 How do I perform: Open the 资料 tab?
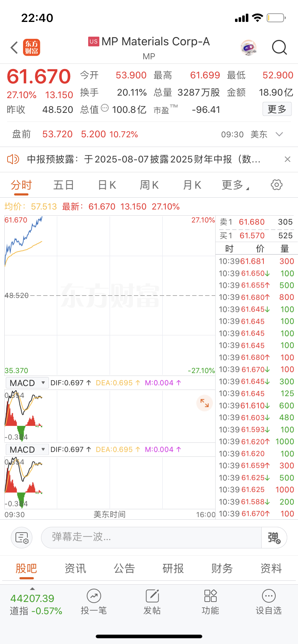[271, 569]
